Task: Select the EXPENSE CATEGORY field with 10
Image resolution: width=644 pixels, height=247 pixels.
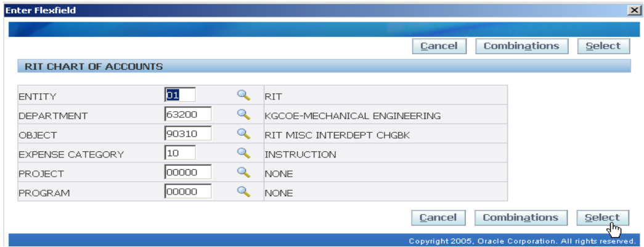Action: [180, 153]
